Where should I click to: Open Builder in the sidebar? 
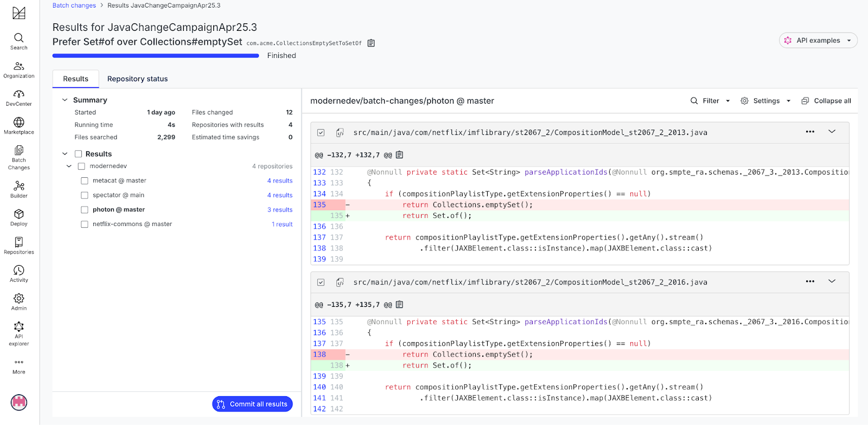point(19,190)
